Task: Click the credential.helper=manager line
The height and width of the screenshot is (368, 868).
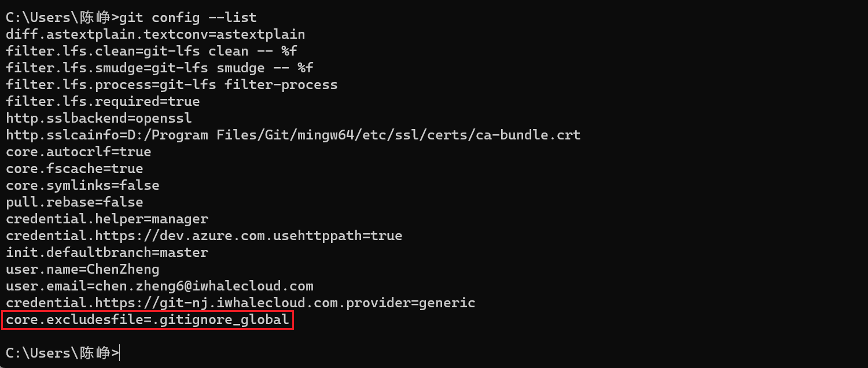Action: [x=106, y=219]
